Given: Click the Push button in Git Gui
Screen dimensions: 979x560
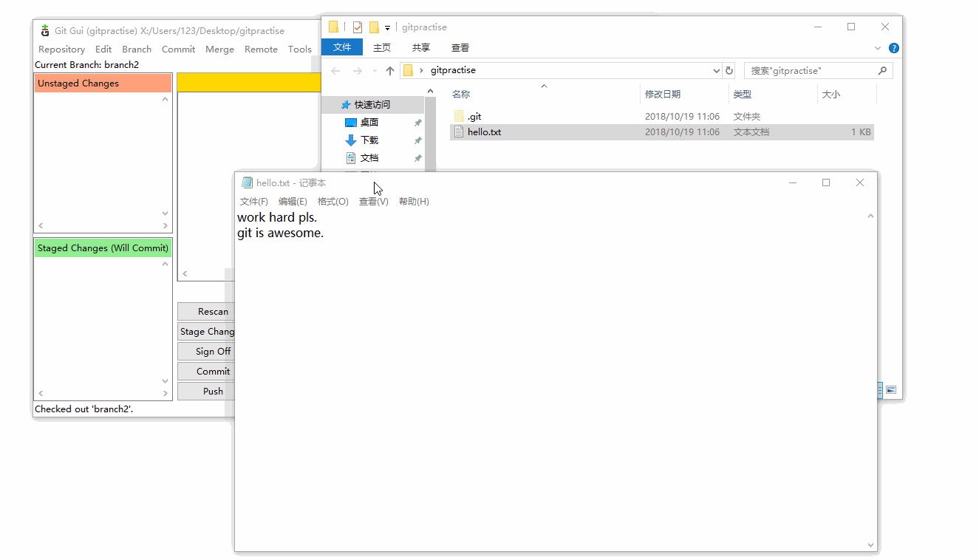Looking at the screenshot, I should 206,392.
